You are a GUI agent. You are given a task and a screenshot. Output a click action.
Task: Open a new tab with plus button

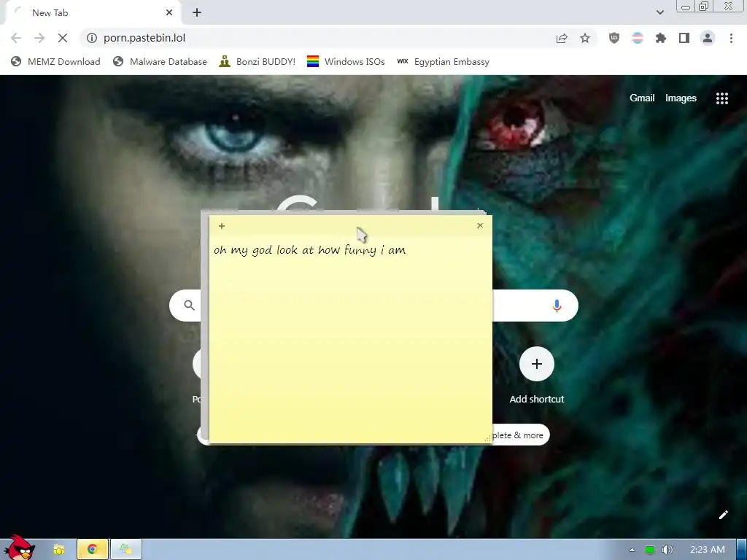(x=197, y=13)
